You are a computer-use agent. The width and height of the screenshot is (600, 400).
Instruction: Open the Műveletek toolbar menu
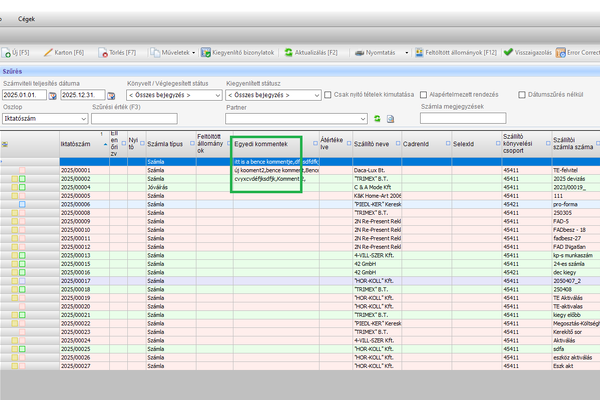pos(173,52)
